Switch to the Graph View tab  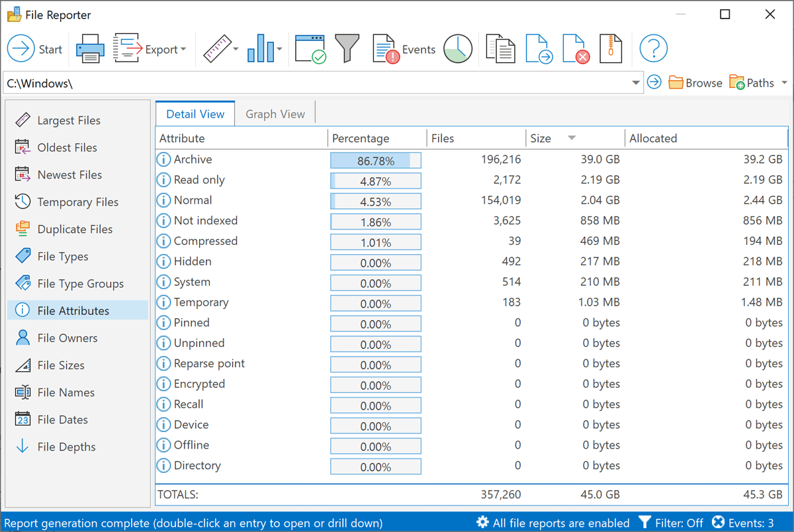pos(275,114)
